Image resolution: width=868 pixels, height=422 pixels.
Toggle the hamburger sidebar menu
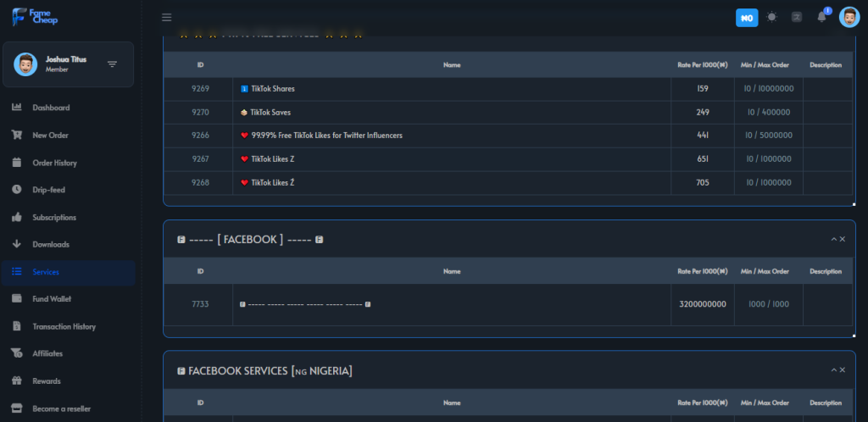[167, 17]
